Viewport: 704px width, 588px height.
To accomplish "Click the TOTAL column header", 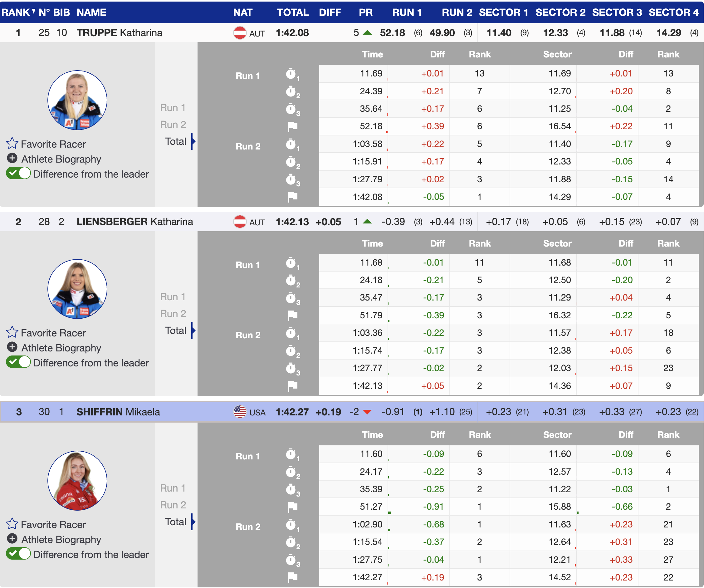I will 292,12.
